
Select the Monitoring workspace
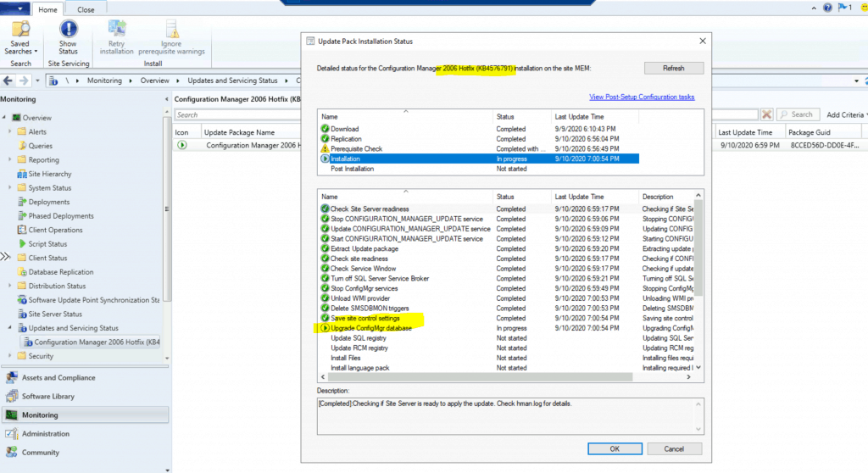86,415
